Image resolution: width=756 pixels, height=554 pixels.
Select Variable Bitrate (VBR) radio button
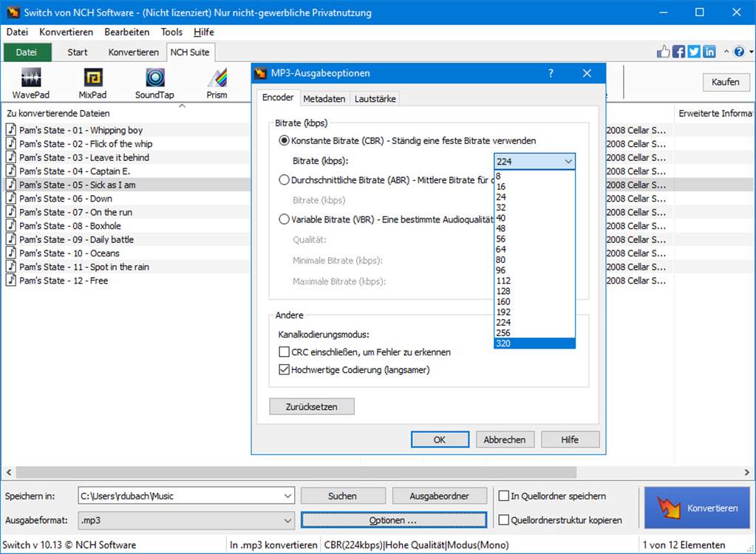point(285,219)
